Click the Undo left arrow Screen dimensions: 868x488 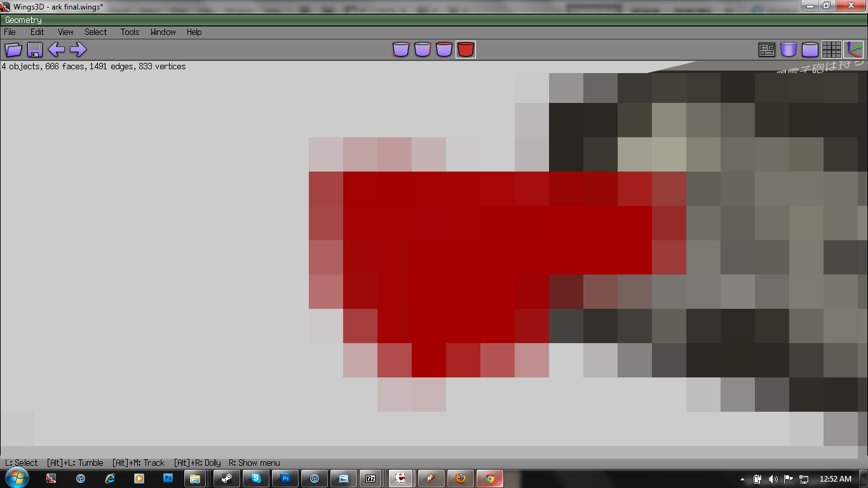pos(57,50)
